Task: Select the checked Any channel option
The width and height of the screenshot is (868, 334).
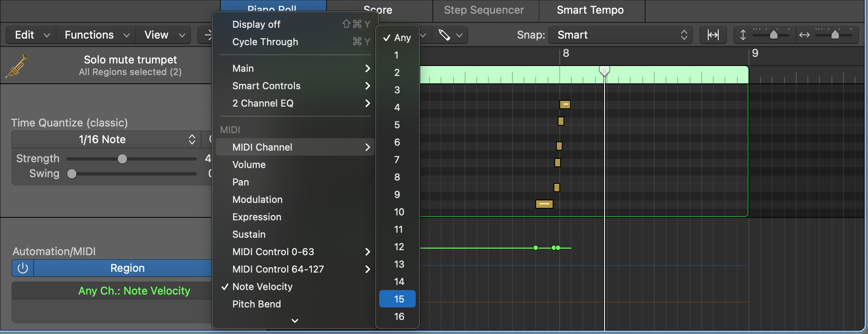Action: tap(397, 38)
